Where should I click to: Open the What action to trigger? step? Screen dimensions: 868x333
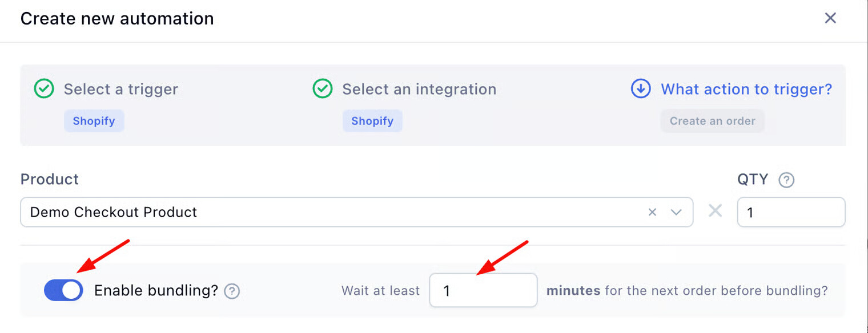pyautogui.click(x=746, y=90)
